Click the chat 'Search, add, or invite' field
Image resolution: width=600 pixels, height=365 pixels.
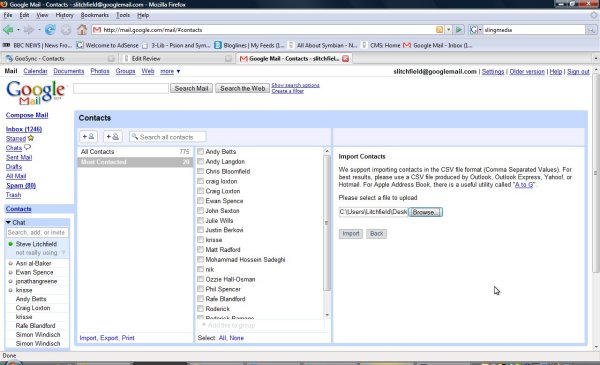click(x=37, y=232)
